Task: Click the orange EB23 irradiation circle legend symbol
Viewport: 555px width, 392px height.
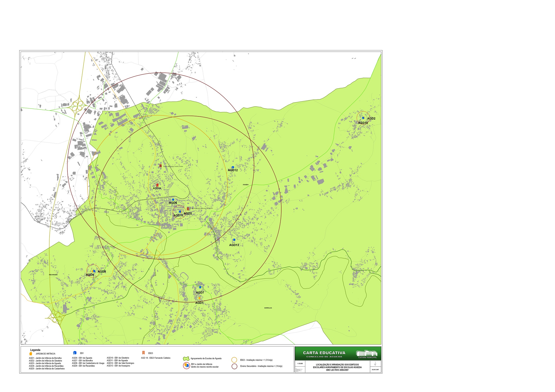Action: click(234, 360)
